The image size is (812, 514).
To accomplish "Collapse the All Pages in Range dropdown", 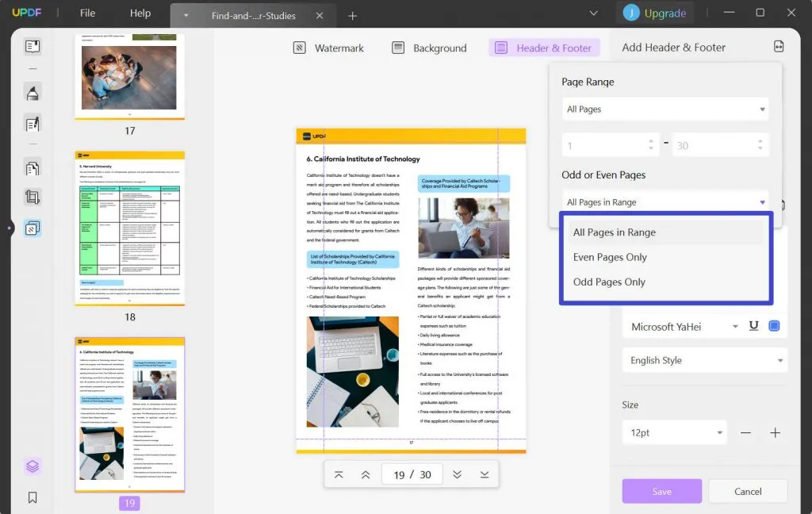I will point(665,202).
